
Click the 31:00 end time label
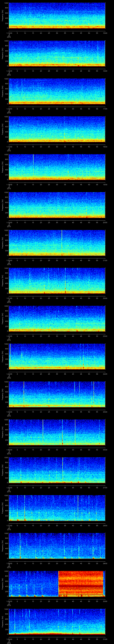point(105,639)
